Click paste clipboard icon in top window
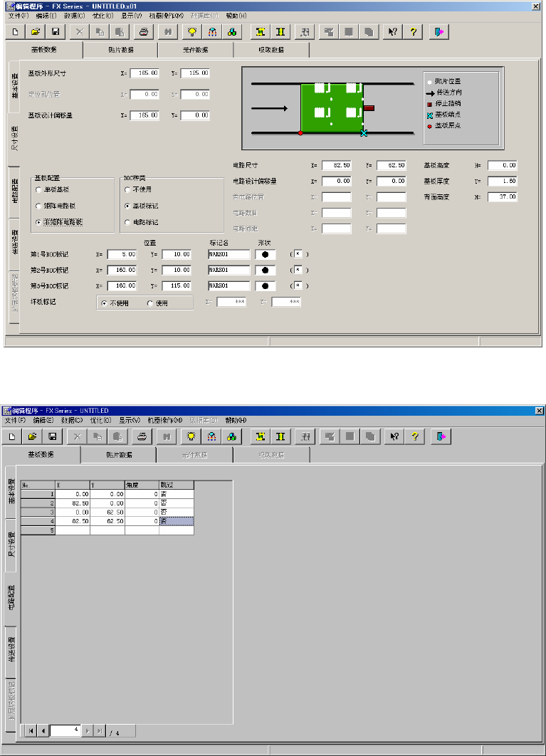Image resolution: width=546 pixels, height=756 pixels. (120, 32)
